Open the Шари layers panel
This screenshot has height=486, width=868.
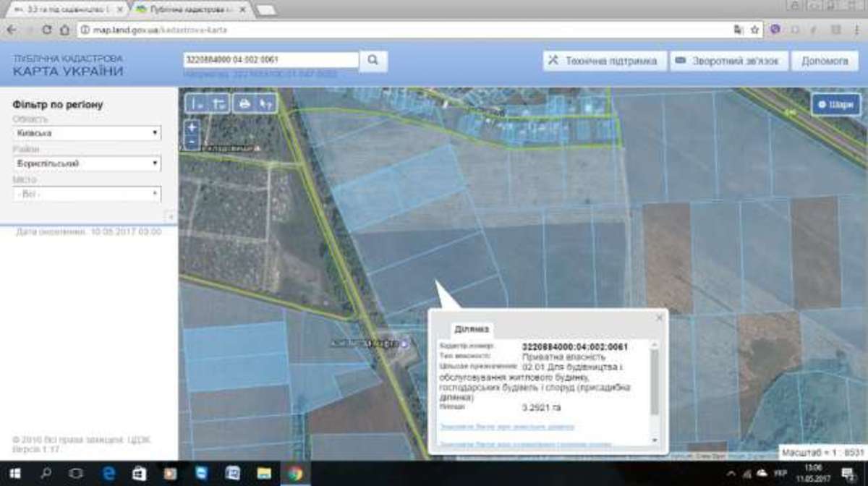click(835, 104)
